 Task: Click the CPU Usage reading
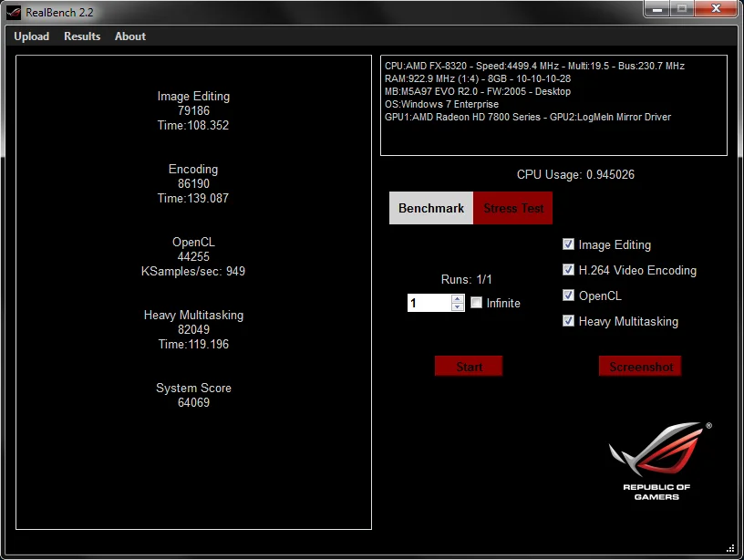[575, 174]
